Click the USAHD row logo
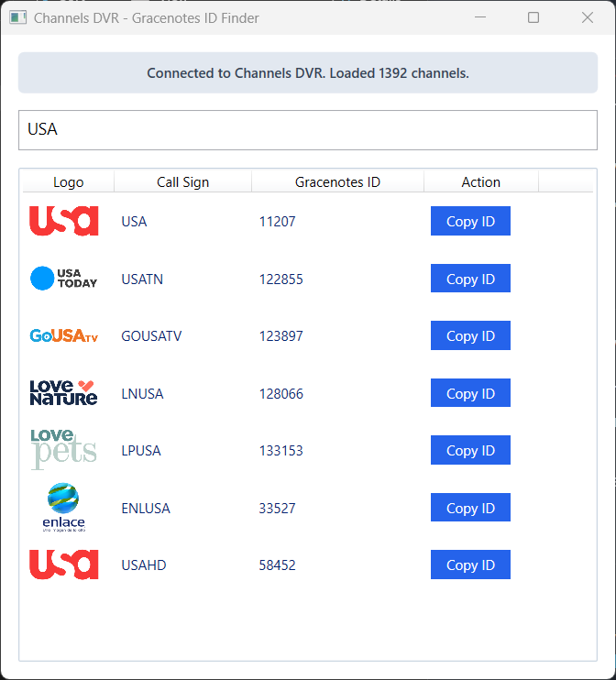The height and width of the screenshot is (680, 616). click(63, 565)
